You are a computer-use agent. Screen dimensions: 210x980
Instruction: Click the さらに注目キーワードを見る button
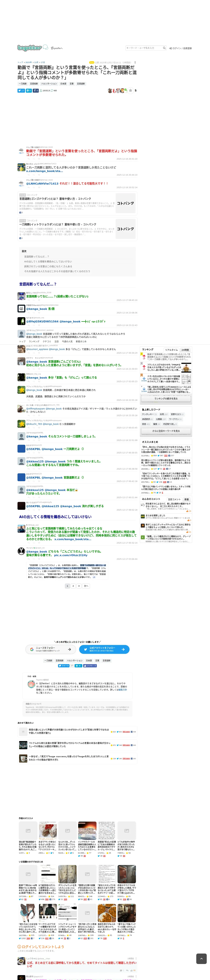166,431
